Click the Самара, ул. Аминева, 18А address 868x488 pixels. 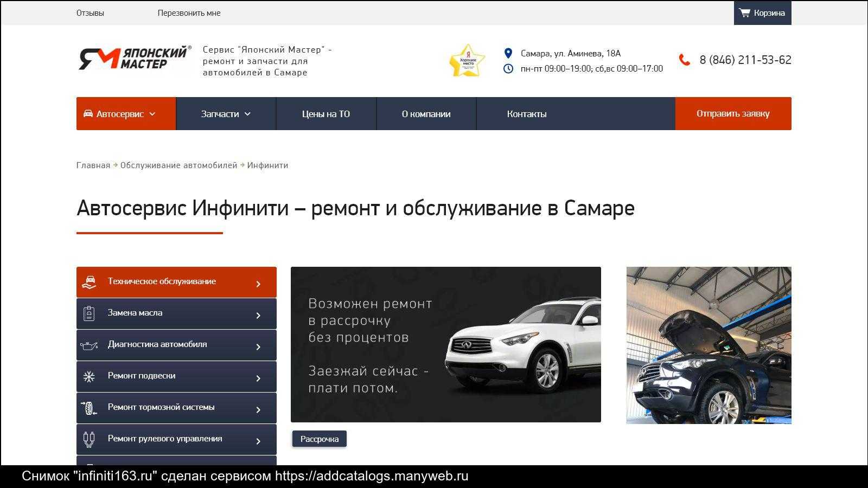(571, 53)
